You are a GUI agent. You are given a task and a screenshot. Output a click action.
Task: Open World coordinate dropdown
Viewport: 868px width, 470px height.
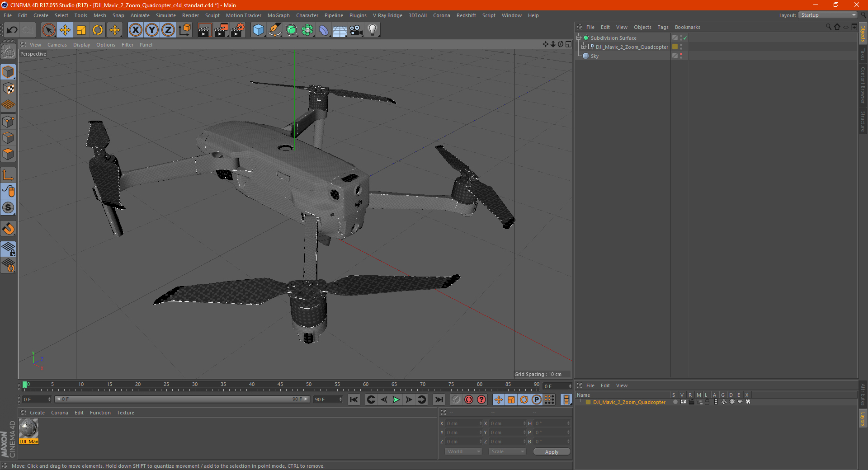pos(463,451)
